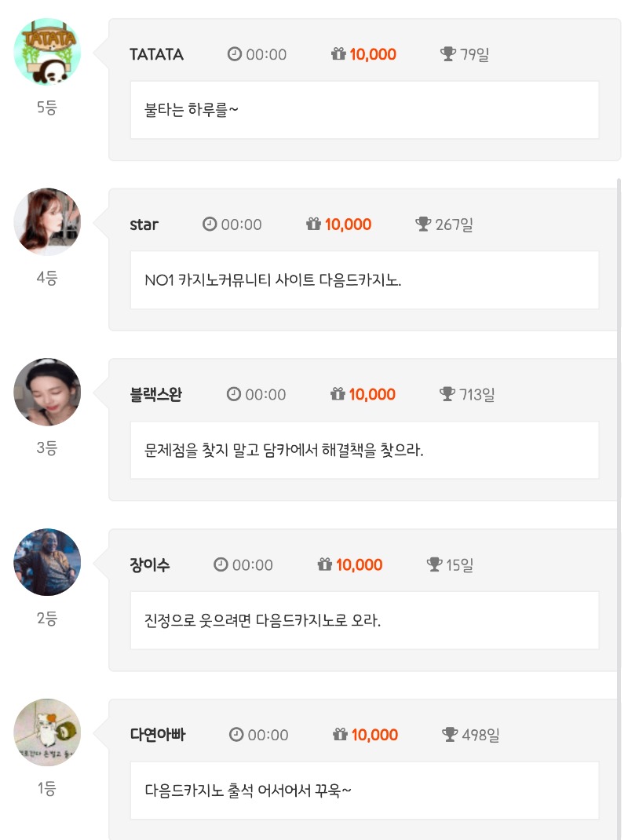Click the clock icon in 장이수's entry
Screen dimensions: 628x840
point(221,564)
